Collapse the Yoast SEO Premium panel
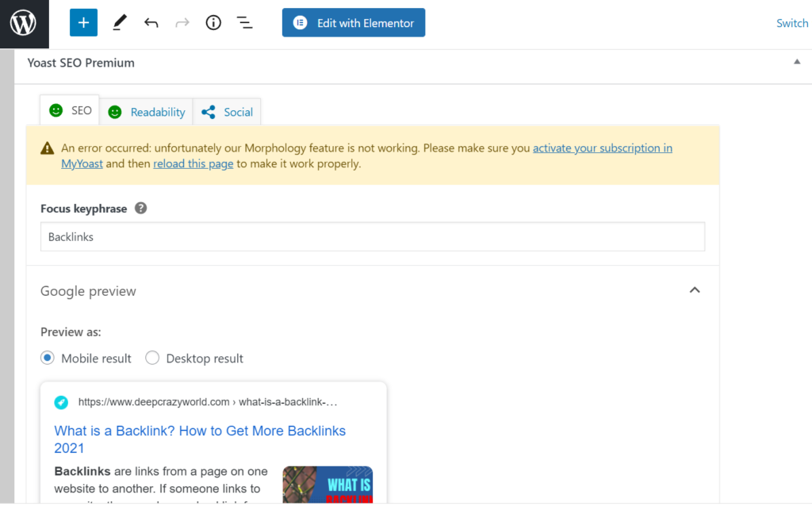Viewport: 812px width, 506px height. click(x=797, y=62)
